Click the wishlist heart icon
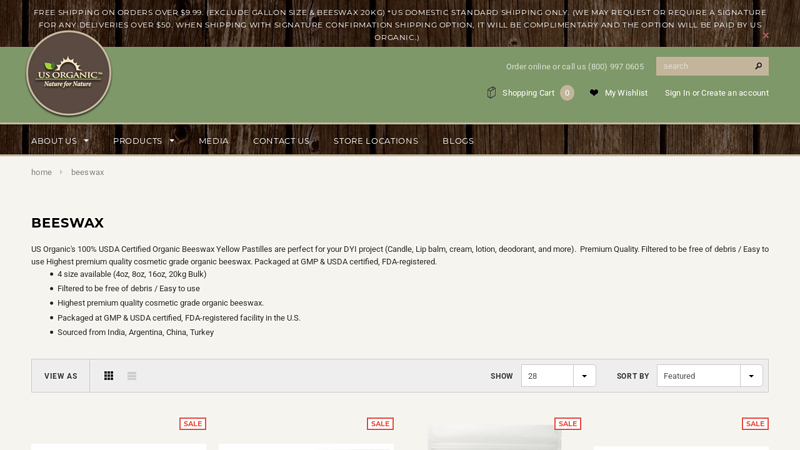Image resolution: width=800 pixels, height=450 pixels. pos(594,93)
